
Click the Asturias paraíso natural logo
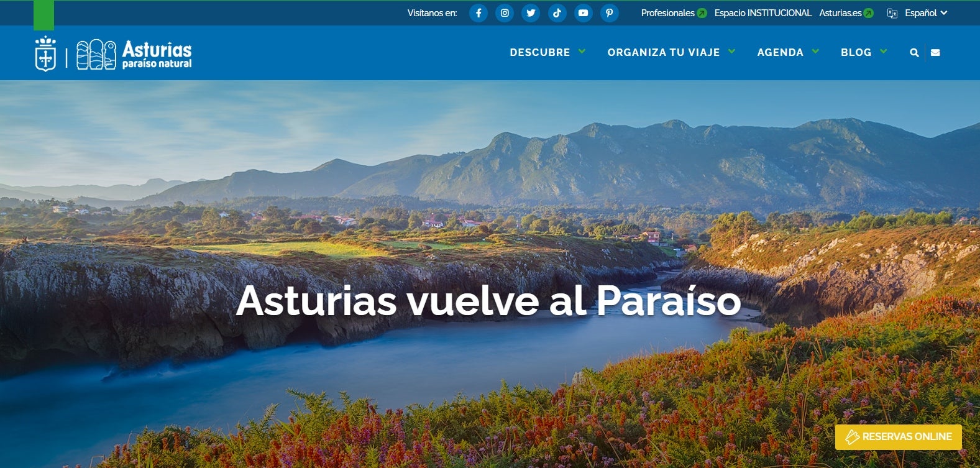pyautogui.click(x=134, y=55)
